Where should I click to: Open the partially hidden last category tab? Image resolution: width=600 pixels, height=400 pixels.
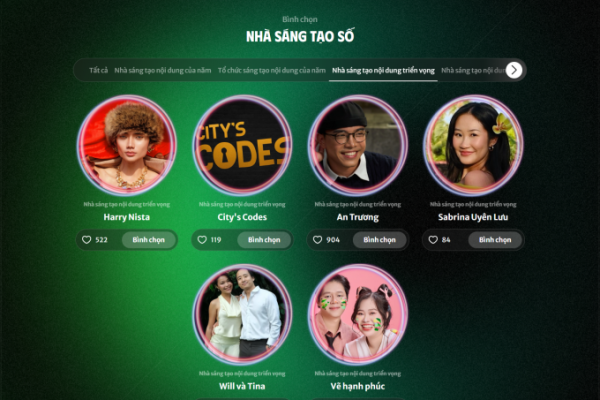point(473,70)
